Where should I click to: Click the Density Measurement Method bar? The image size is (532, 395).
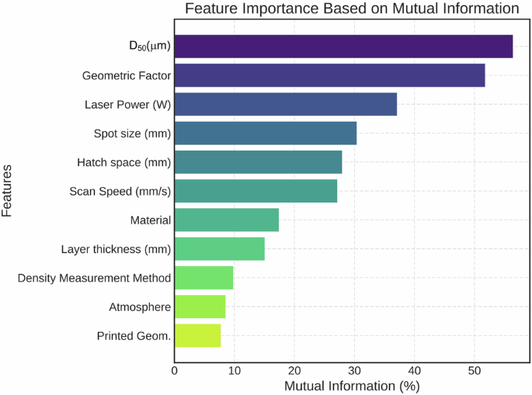[x=204, y=278]
